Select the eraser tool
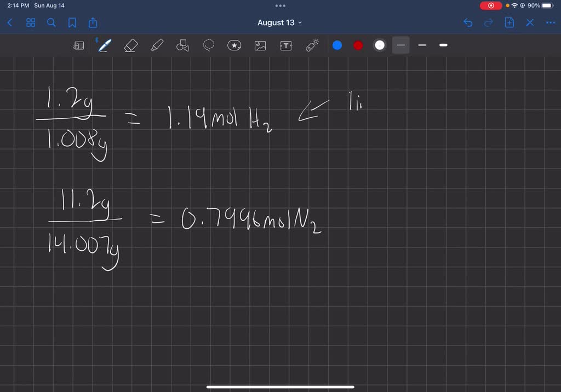 click(x=130, y=45)
